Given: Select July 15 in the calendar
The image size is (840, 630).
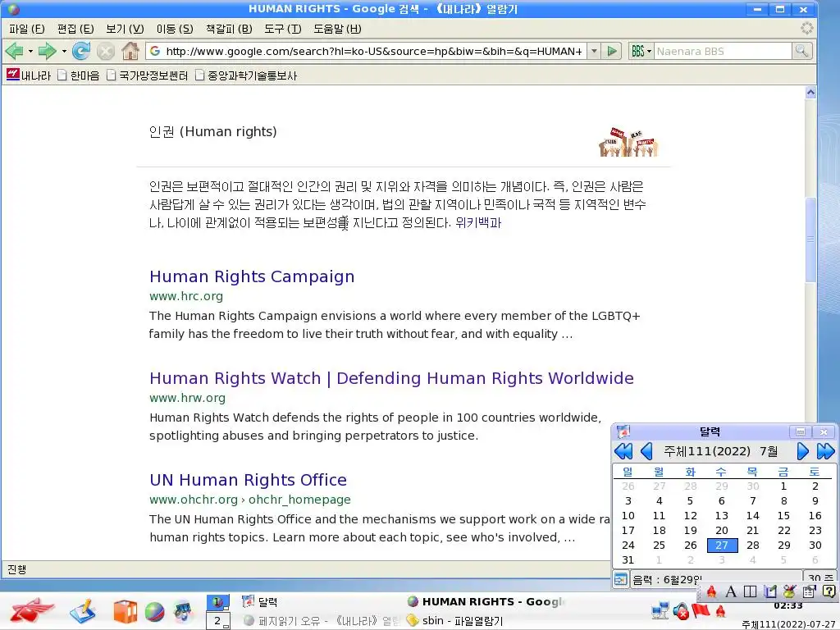Looking at the screenshot, I should pos(783,515).
